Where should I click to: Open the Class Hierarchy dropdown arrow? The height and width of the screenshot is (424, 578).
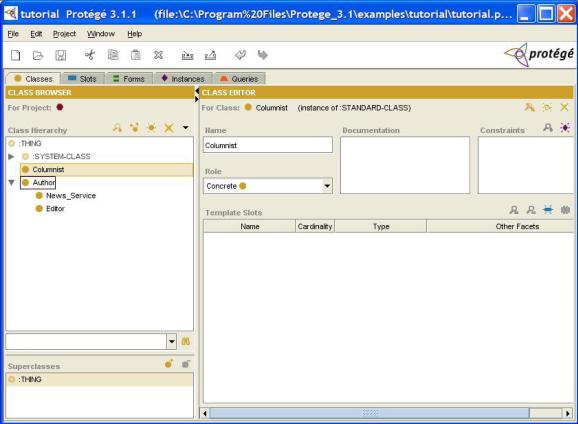point(186,128)
